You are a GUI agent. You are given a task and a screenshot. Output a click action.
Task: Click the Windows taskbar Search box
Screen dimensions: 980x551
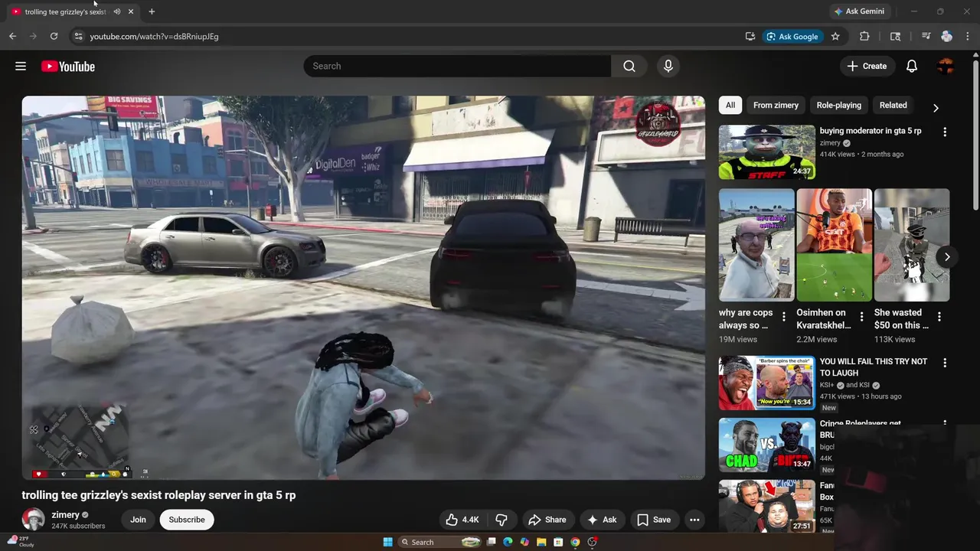(441, 542)
